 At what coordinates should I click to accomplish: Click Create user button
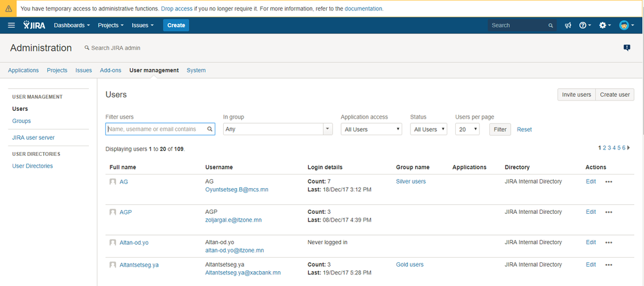point(615,95)
